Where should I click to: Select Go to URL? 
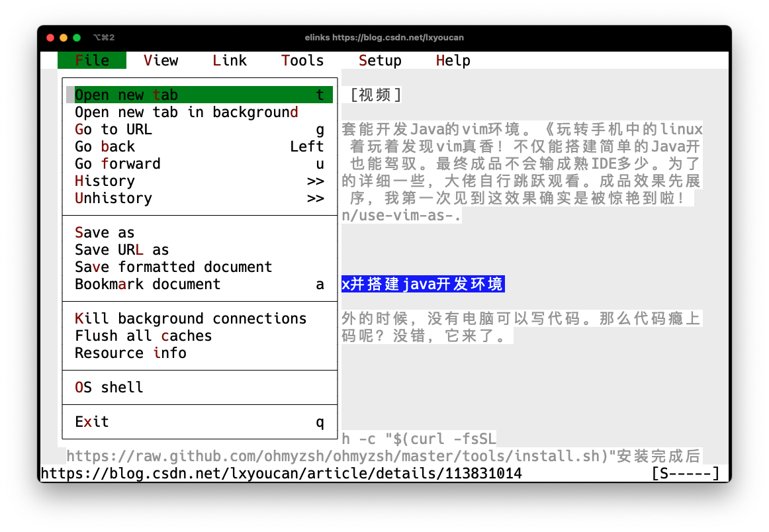(x=200, y=130)
